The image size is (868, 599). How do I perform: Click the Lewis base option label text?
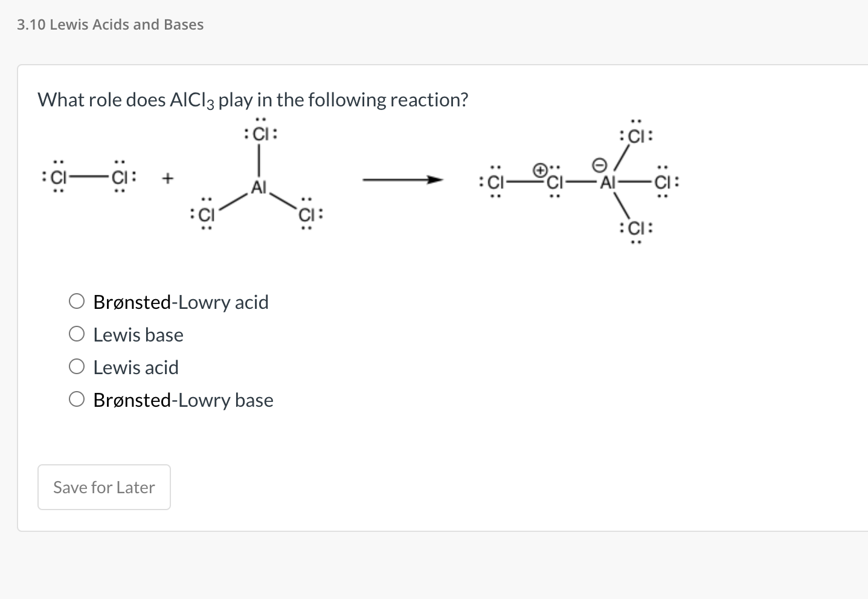pyautogui.click(x=138, y=334)
